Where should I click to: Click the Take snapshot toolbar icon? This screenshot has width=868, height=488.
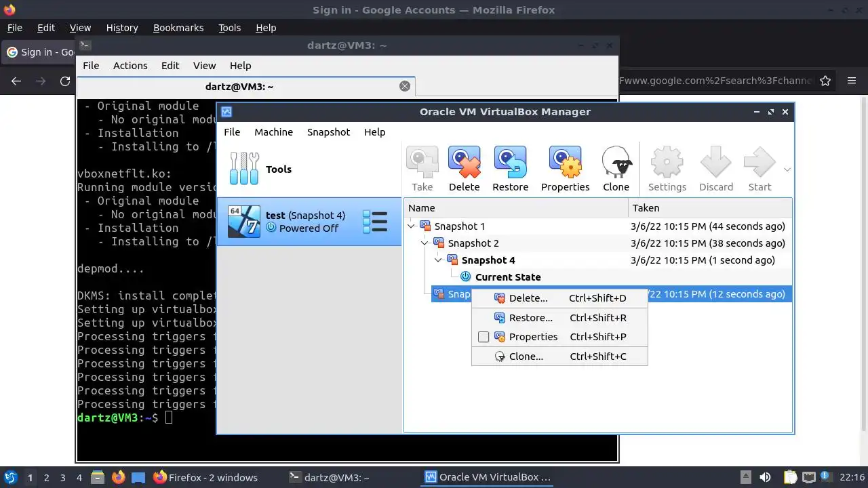422,169
